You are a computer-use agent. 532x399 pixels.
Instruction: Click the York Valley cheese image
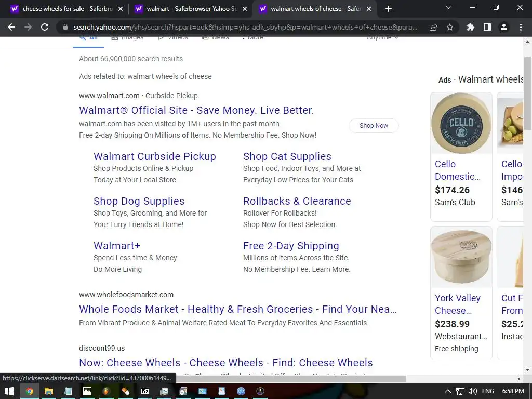(x=461, y=258)
